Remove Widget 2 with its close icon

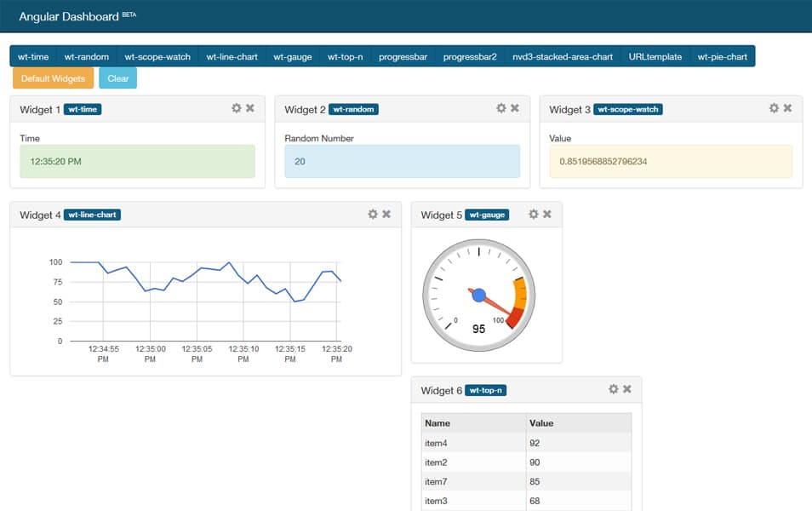coord(516,108)
